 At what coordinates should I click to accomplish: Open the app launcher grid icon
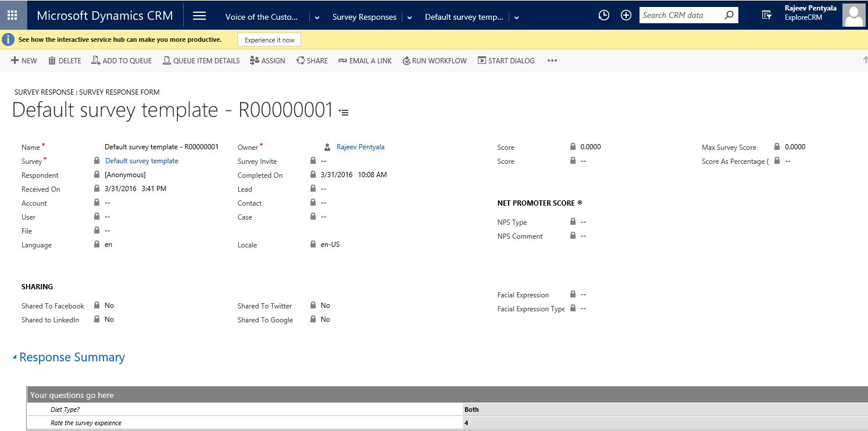click(12, 15)
